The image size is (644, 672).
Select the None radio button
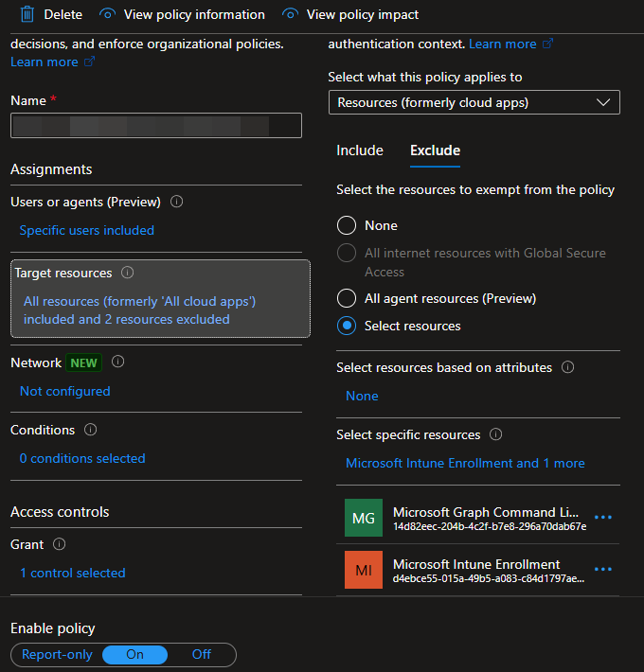pos(347,225)
